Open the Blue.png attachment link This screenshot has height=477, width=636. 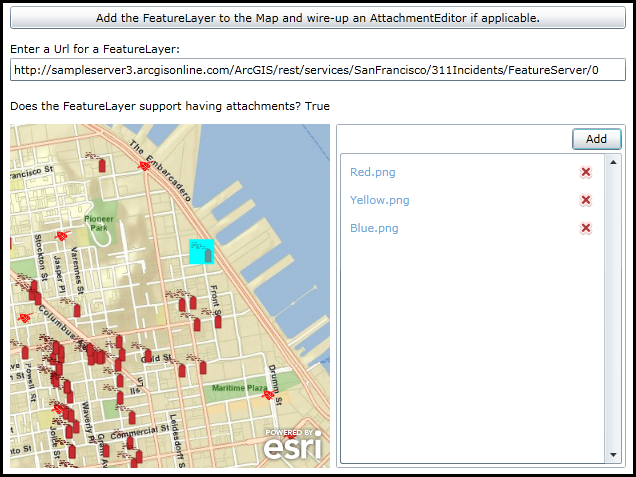click(374, 228)
